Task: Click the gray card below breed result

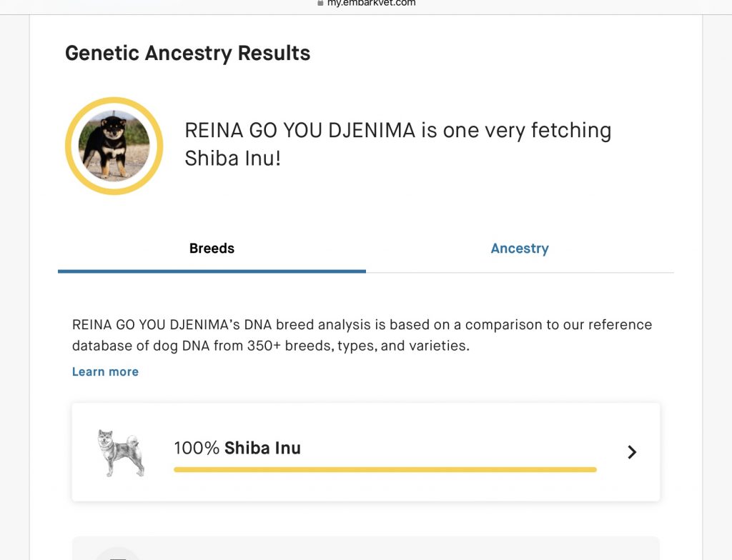Action: pos(366,549)
